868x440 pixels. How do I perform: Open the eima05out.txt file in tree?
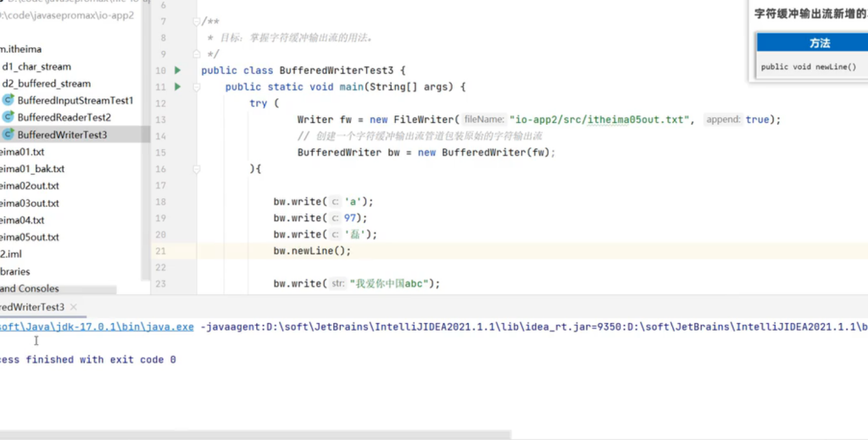pyautogui.click(x=30, y=237)
